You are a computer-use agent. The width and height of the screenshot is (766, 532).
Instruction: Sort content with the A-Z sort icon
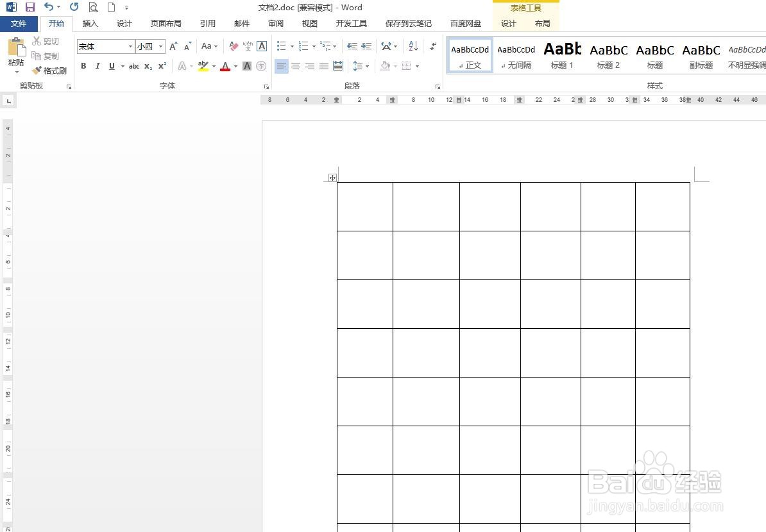pos(413,46)
